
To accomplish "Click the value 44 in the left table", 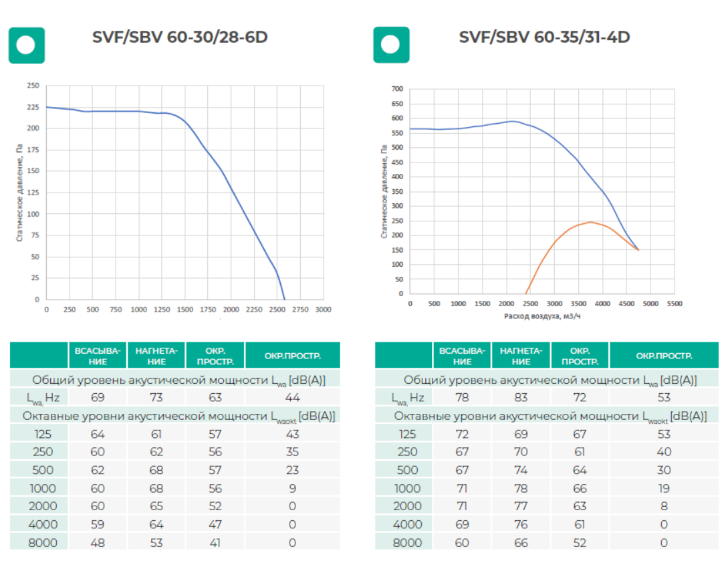I will pos(292,398).
